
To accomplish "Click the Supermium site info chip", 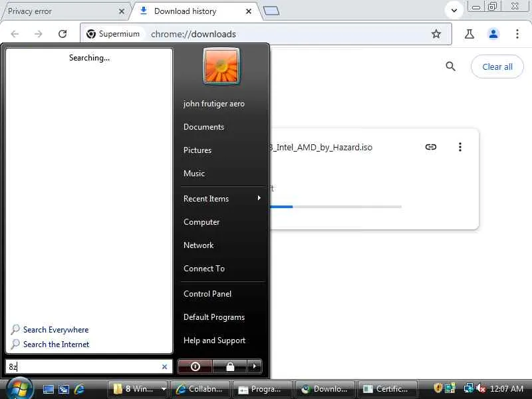I will tap(113, 34).
